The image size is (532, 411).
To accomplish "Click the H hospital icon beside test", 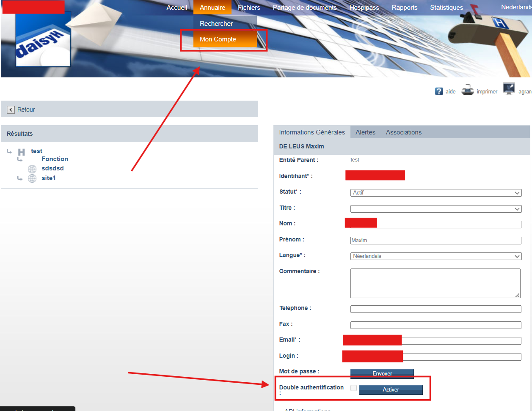I will pos(21,152).
